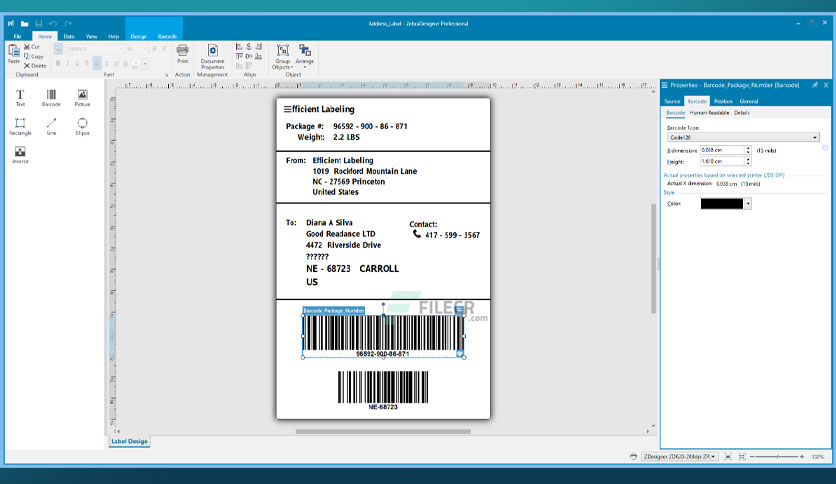Open the Color dropdown arrow
Screen dimensions: 836x484
click(x=748, y=204)
